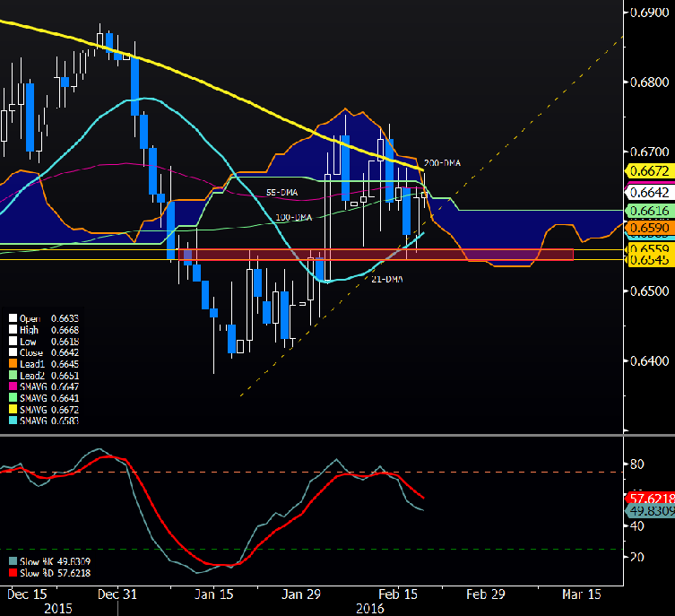The image size is (675, 616).
Task: Click the 2016 year label
Action: [370, 609]
